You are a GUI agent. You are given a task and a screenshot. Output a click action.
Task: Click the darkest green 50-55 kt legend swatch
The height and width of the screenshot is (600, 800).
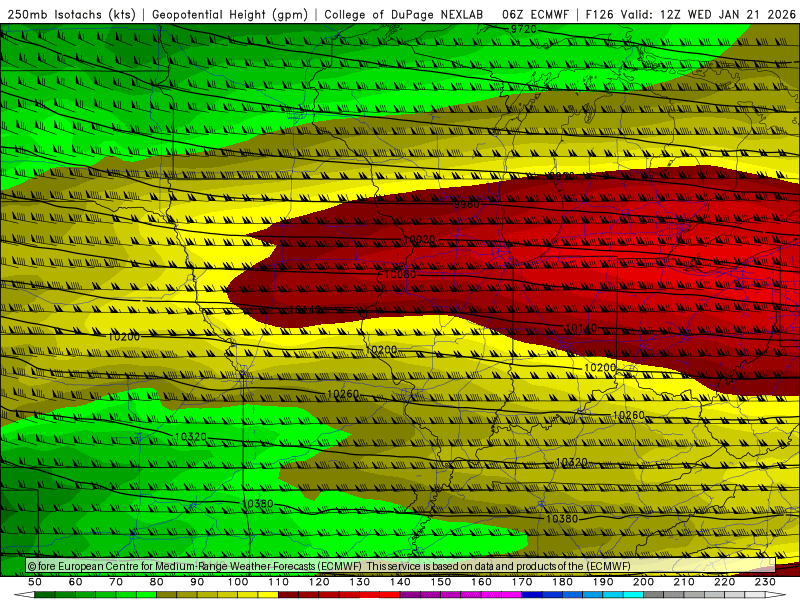tap(44, 595)
